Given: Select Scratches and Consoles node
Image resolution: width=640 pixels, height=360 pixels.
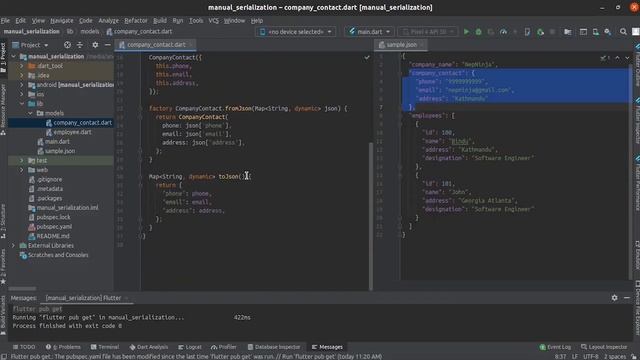Looking at the screenshot, I should click(58, 255).
